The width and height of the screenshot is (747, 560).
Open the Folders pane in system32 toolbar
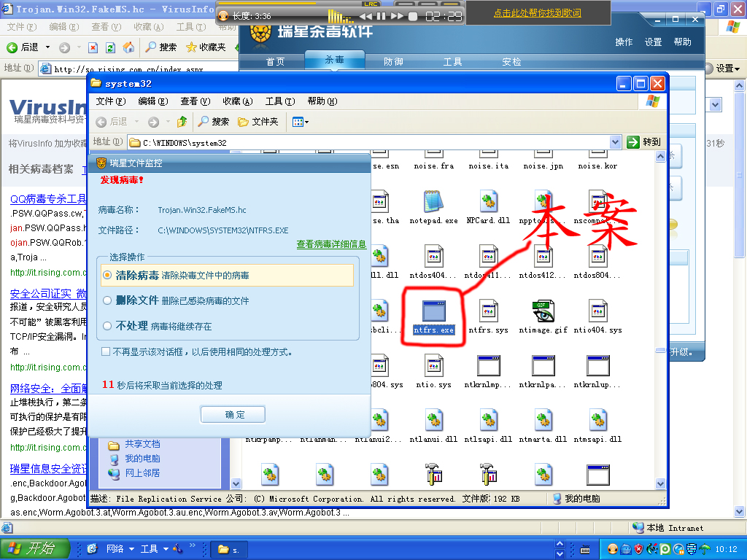258,122
